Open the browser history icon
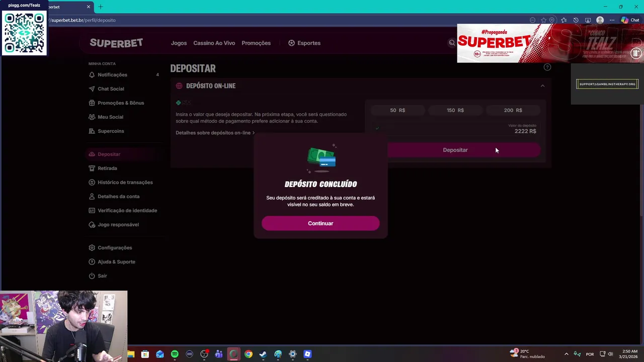The width and height of the screenshot is (644, 362). click(576, 20)
